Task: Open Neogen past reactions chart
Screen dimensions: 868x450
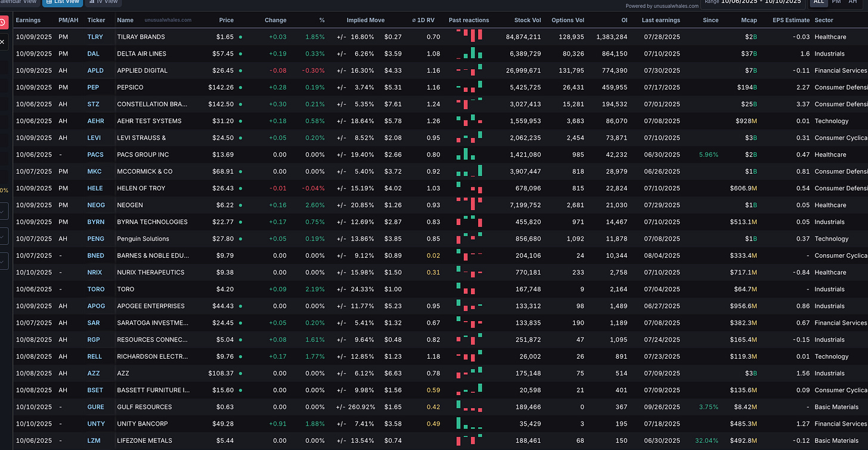Action: (x=469, y=204)
